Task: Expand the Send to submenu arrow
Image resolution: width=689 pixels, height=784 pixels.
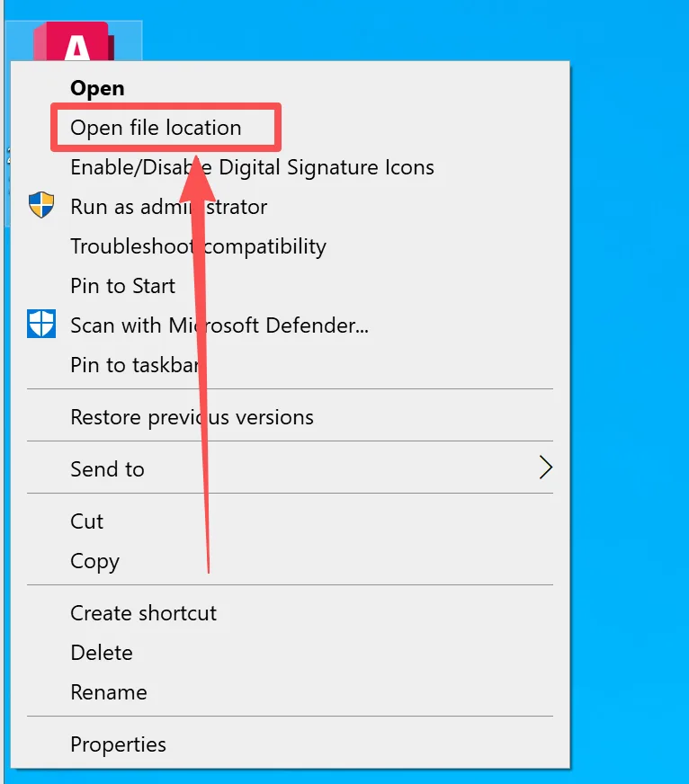Action: click(x=544, y=468)
